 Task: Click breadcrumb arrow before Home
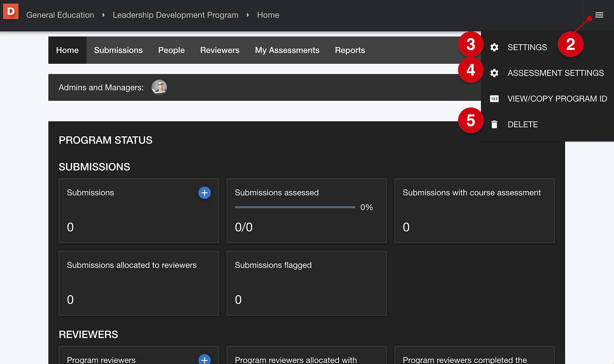pos(248,15)
